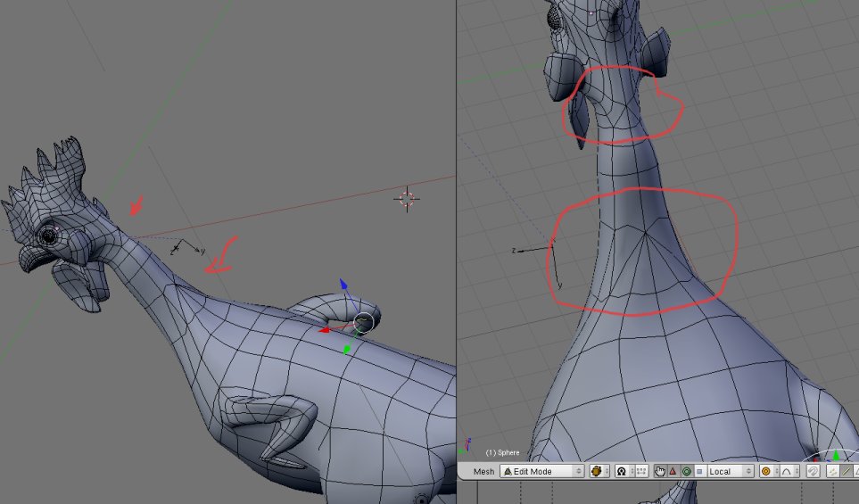Enable the rotate manipulator green circle
The image size is (859, 504).
687,471
